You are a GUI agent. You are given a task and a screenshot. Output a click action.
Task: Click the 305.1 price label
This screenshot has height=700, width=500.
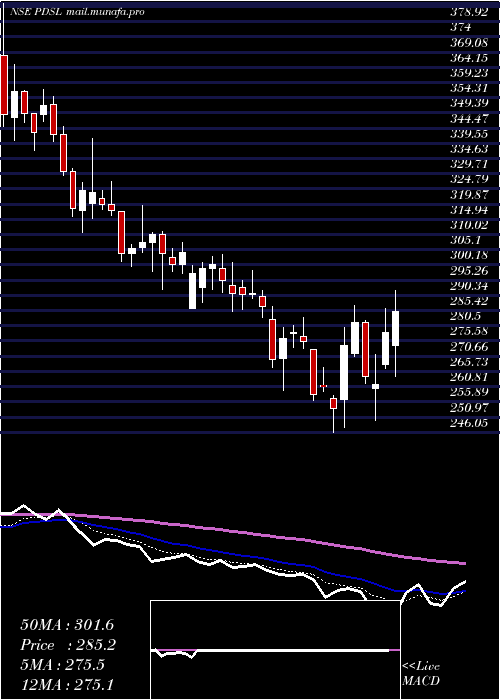click(x=465, y=240)
